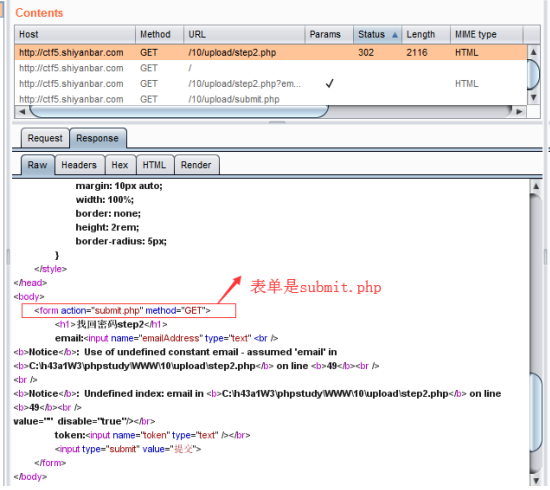Image resolution: width=550 pixels, height=490 pixels.
Task: Sort table by Status column header
Action: [377, 34]
